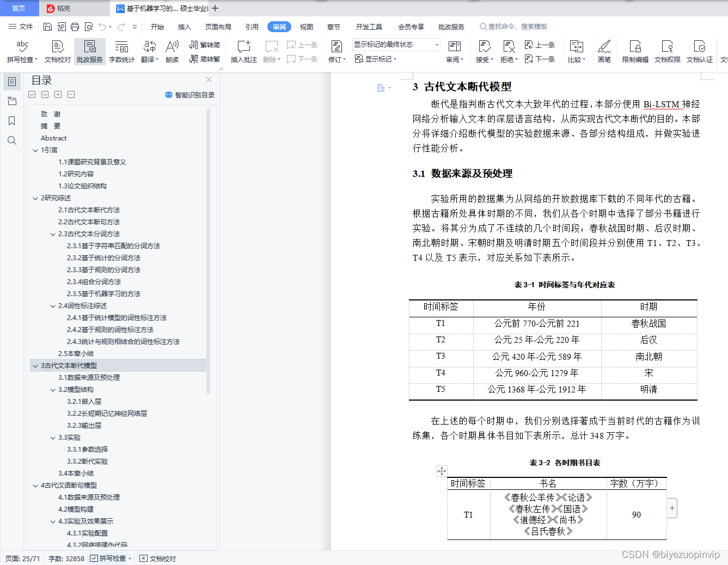728x565 pixels.
Task: Select the outline panel sidebar icon
Action: click(12, 82)
